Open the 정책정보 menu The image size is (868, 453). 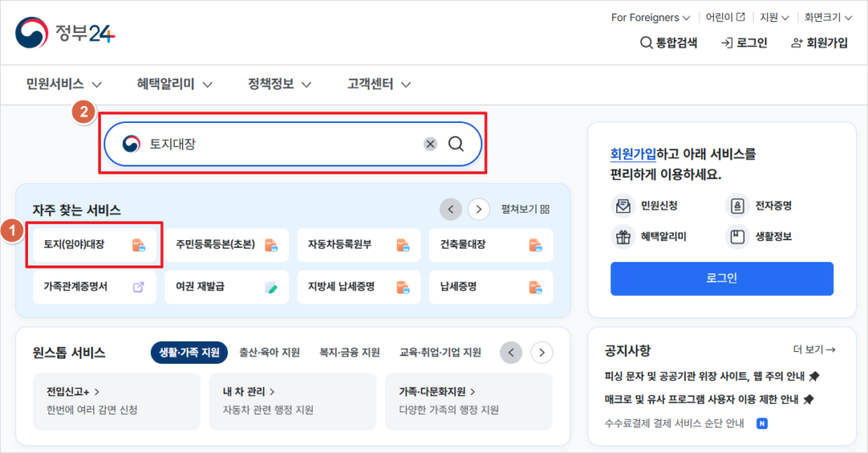[280, 84]
